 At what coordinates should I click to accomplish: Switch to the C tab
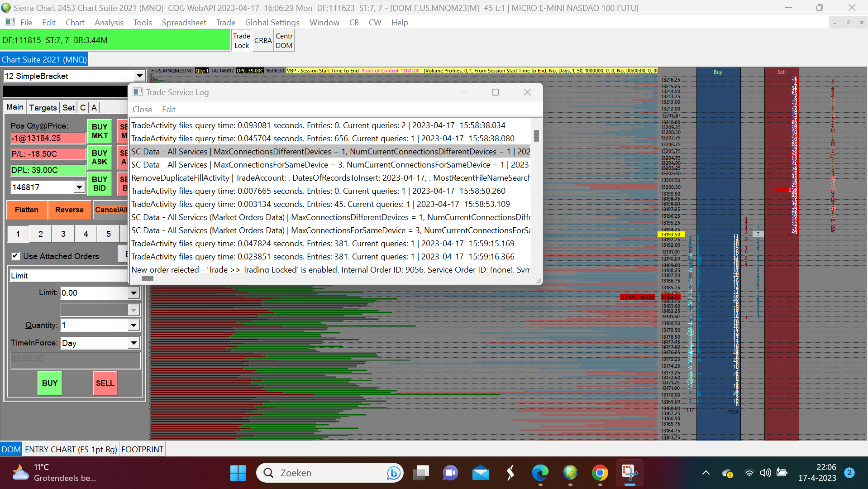[83, 108]
